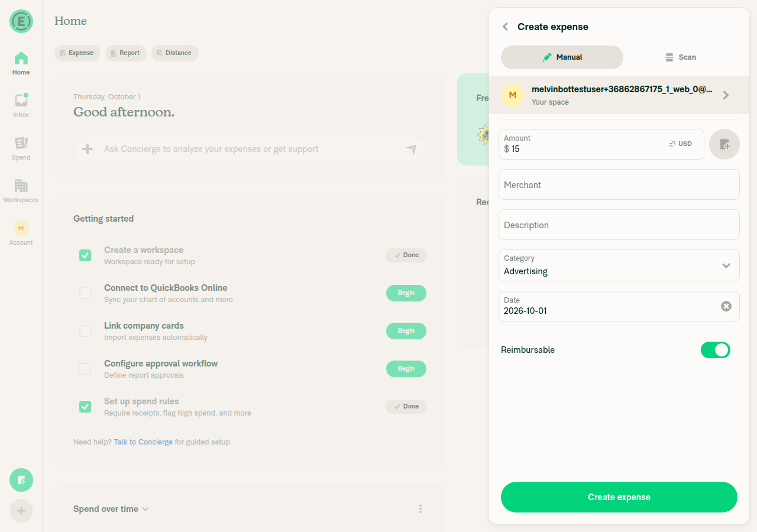Click the green create expense floating icon
Screen dimensions: 757x532
[21, 480]
